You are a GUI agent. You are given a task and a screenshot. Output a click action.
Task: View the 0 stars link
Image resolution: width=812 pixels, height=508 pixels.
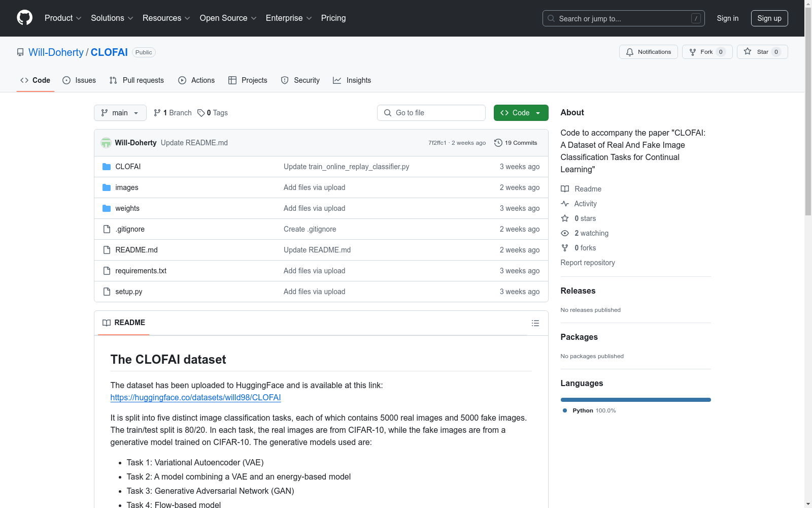coord(579,218)
